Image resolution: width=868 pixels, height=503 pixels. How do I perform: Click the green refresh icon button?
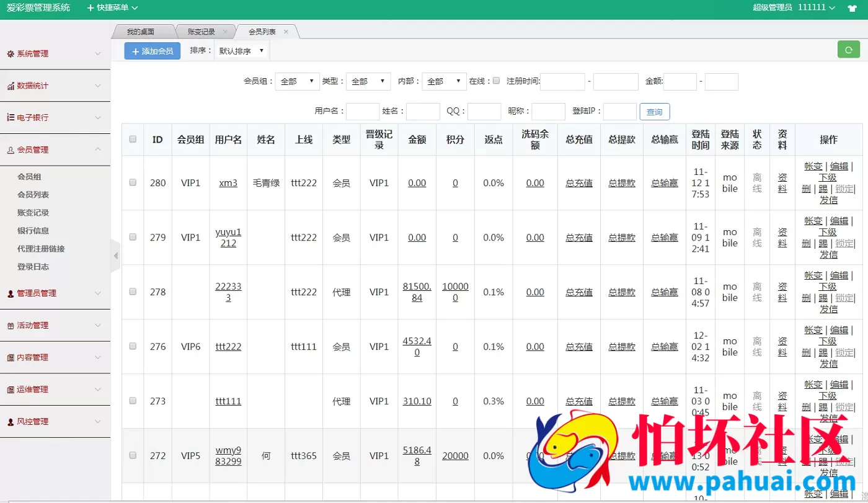848,50
